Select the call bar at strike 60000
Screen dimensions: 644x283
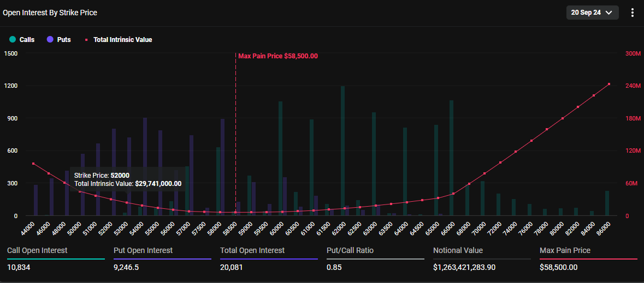tap(280, 158)
